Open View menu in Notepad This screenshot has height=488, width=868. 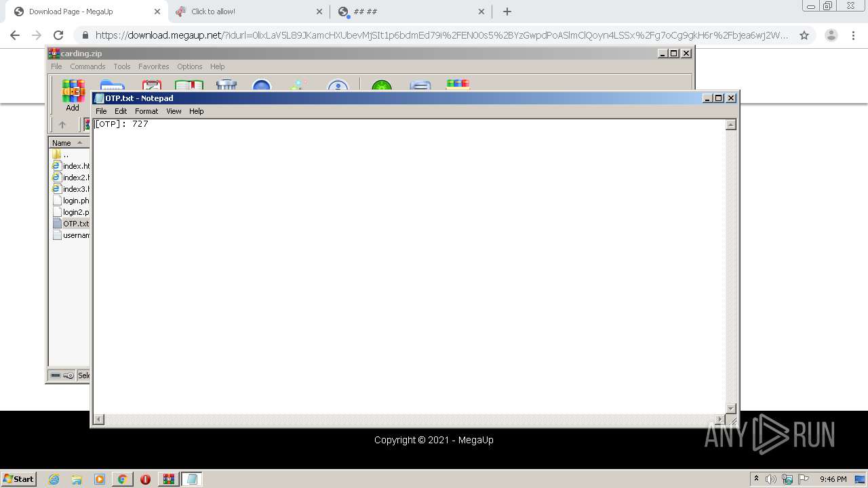174,111
